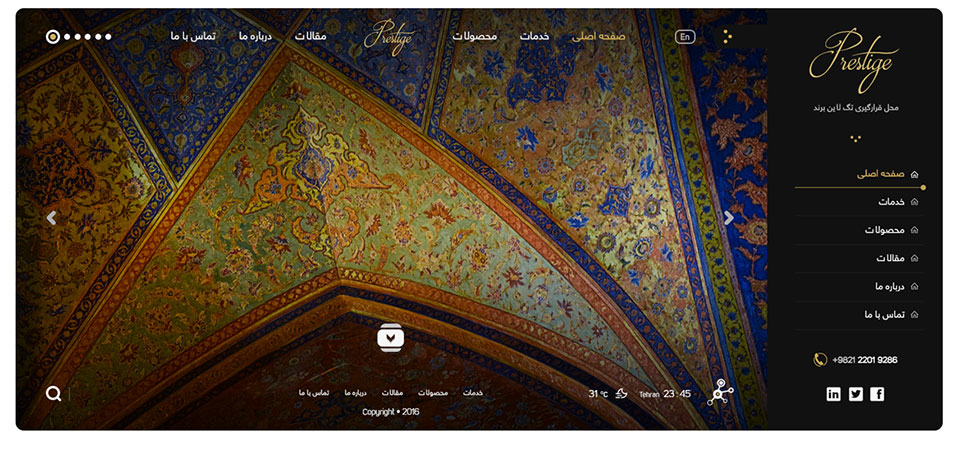
Task: Toggle the sidebar with the three gold dots
Action: [727, 37]
